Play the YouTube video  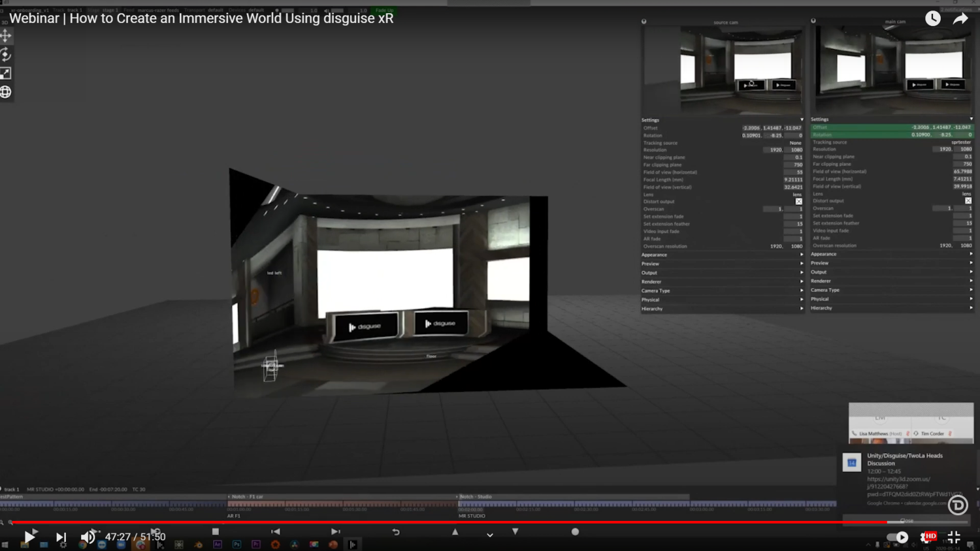[29, 537]
